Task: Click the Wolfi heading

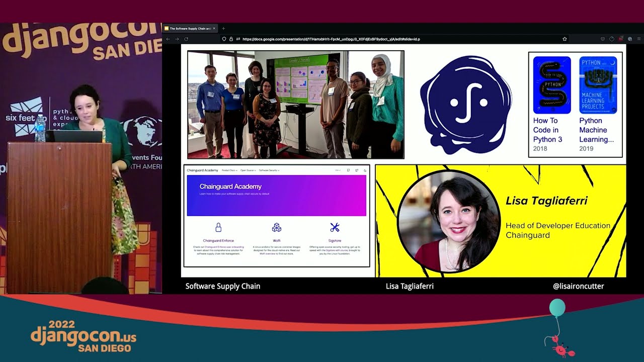Action: (x=277, y=241)
